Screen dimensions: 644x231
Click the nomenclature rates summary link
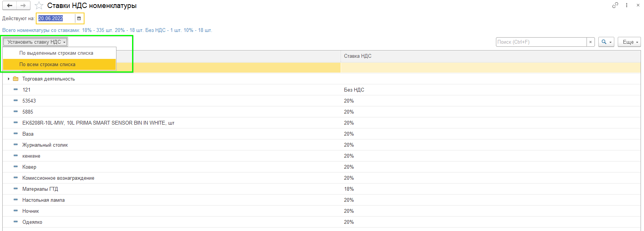point(107,30)
